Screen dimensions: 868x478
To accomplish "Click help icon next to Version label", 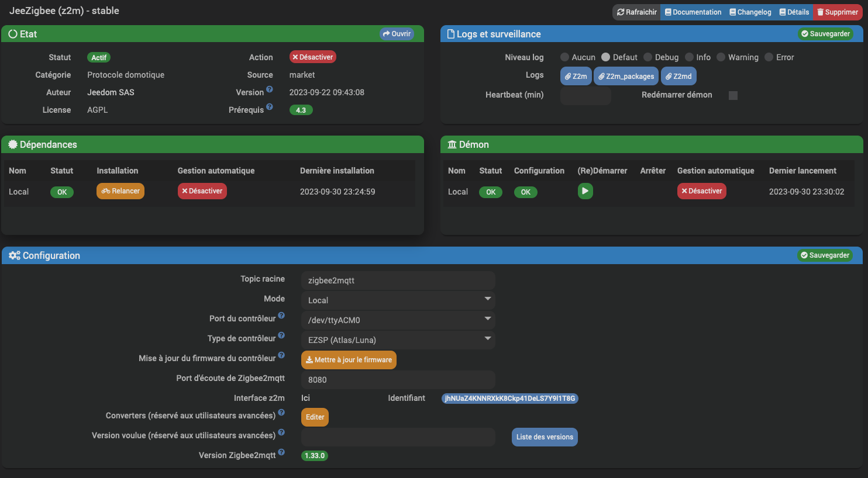I will click(270, 89).
